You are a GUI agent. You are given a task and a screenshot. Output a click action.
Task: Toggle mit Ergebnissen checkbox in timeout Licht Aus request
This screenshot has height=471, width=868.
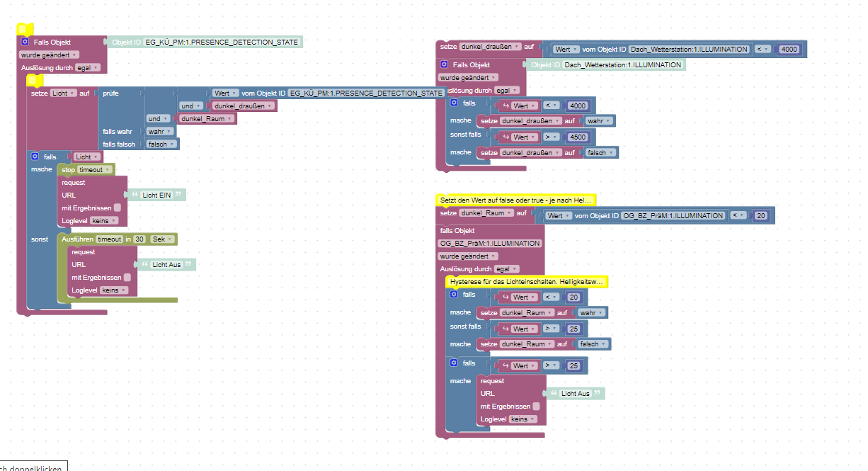(x=127, y=278)
